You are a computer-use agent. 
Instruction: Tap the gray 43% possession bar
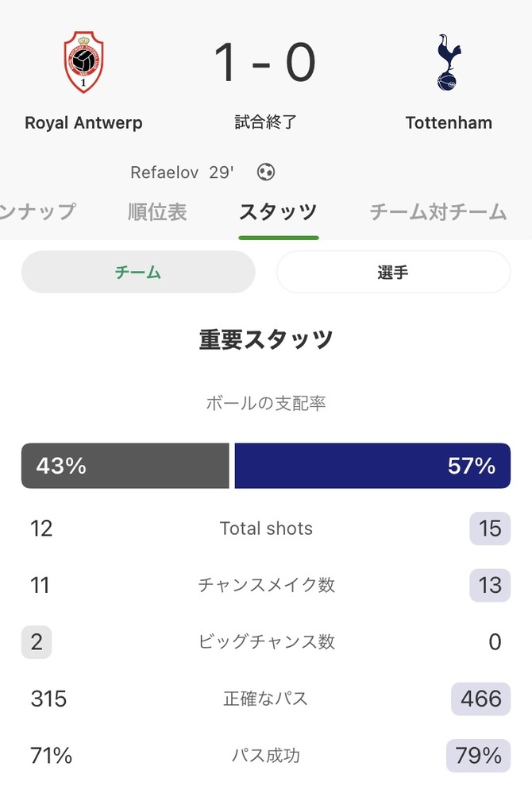(x=125, y=466)
